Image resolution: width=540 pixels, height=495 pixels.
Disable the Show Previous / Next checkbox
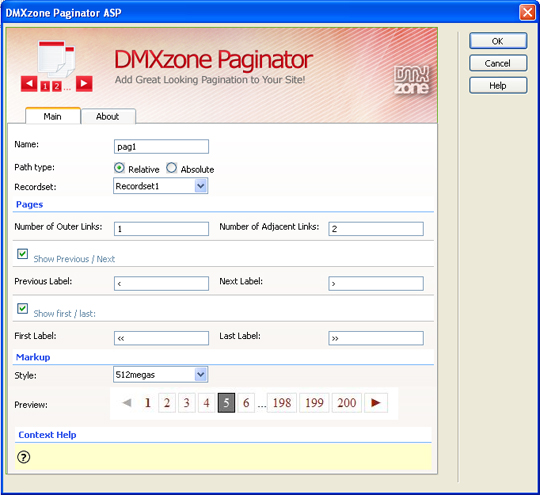pos(23,254)
